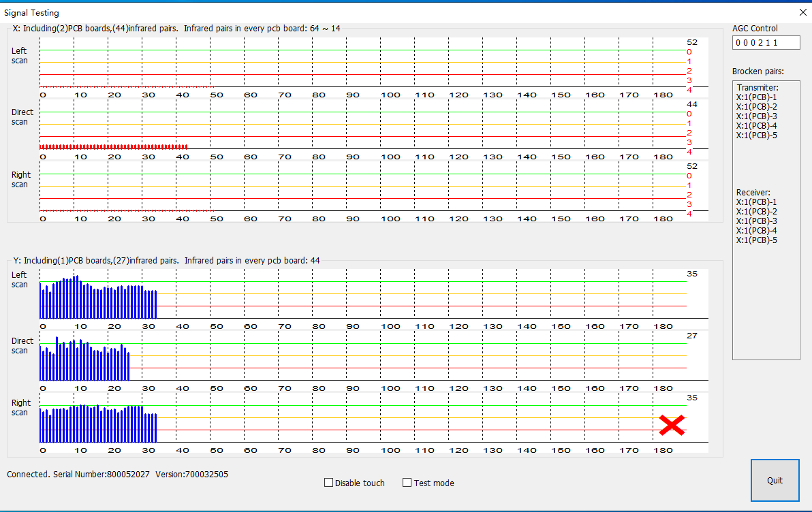
Task: Click the red bars in X Direct scan
Action: 112,146
